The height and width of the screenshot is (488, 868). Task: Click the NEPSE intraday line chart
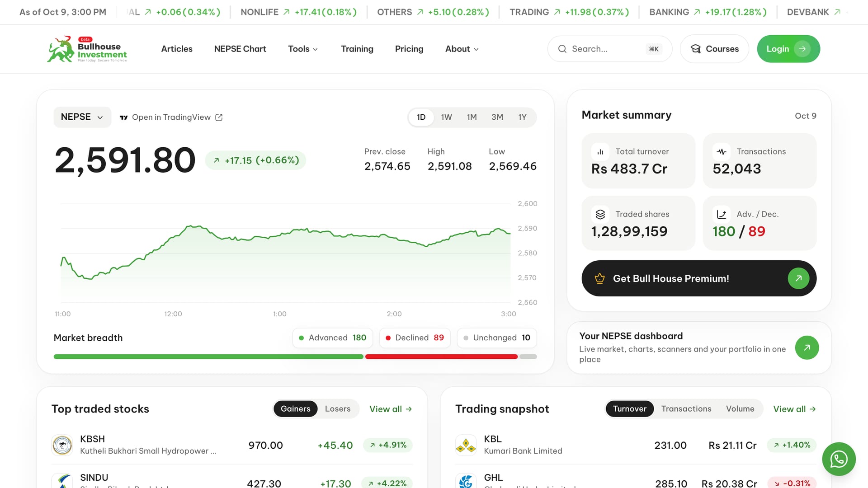[286, 253]
